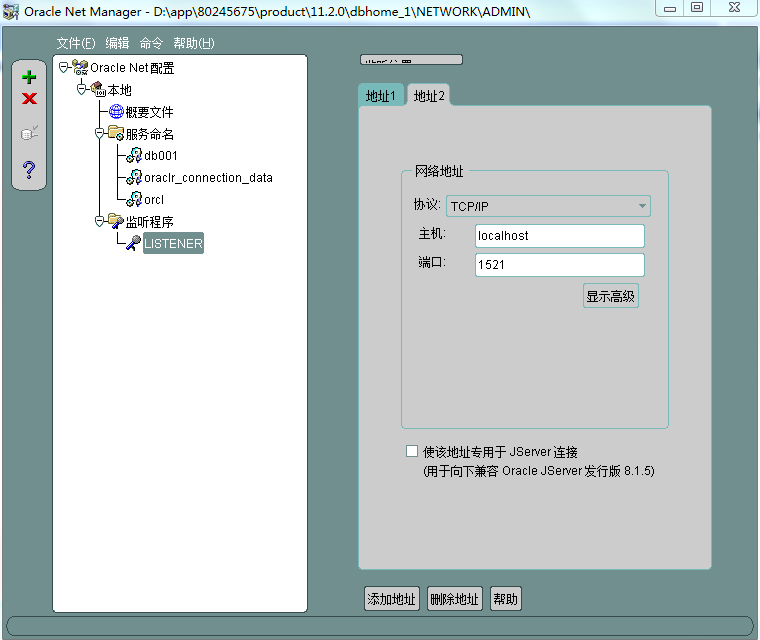Select the 概要文件 tree item
The image size is (760, 640).
149,112
